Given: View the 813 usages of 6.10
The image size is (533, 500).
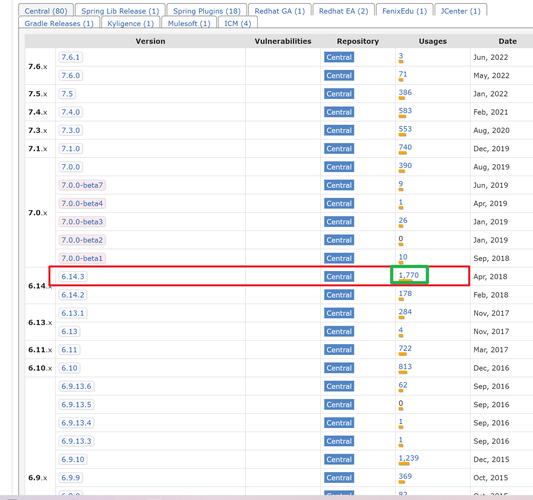Looking at the screenshot, I should coord(405,366).
